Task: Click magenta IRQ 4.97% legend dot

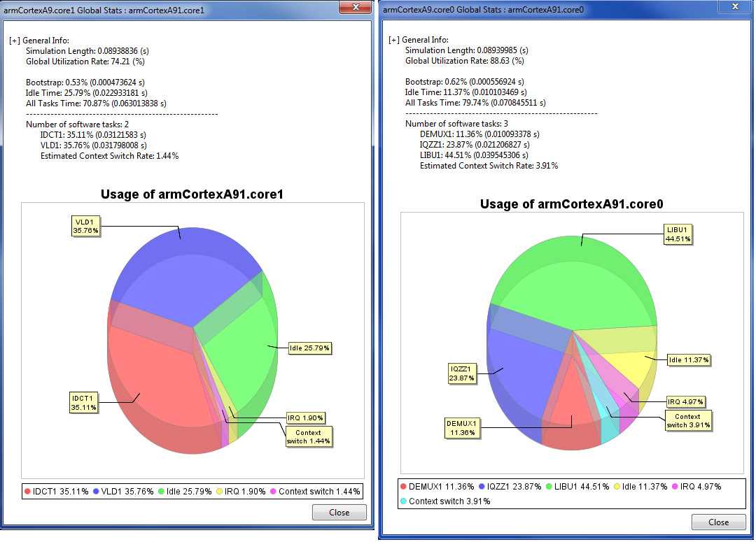Action: 675,487
